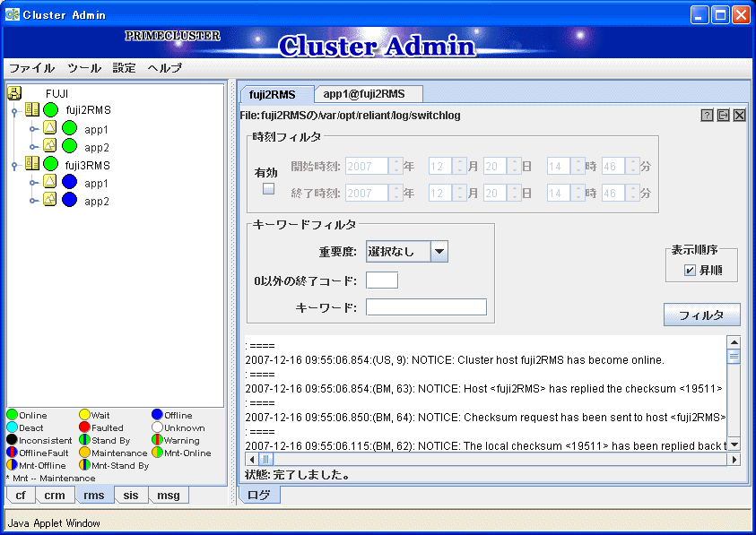Click the log scroll right arrow
The image size is (756, 535).
pos(734,460)
